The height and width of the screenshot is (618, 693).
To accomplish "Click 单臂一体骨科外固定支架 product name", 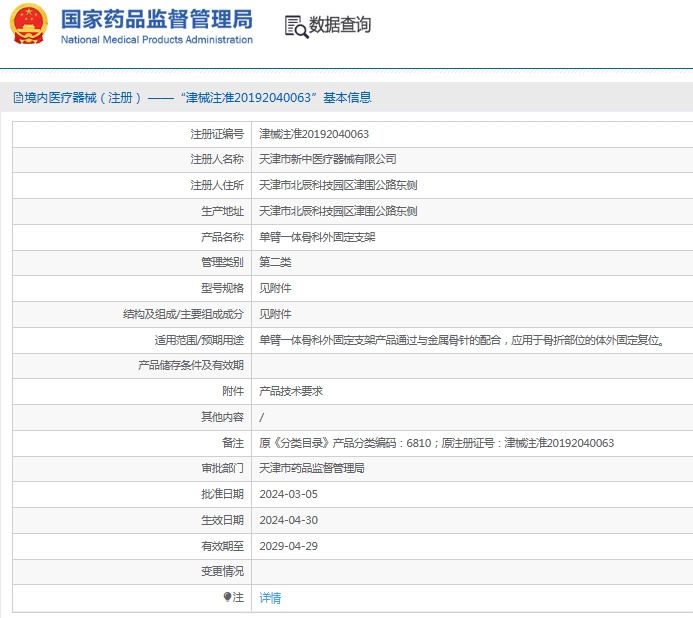I will click(x=317, y=237).
